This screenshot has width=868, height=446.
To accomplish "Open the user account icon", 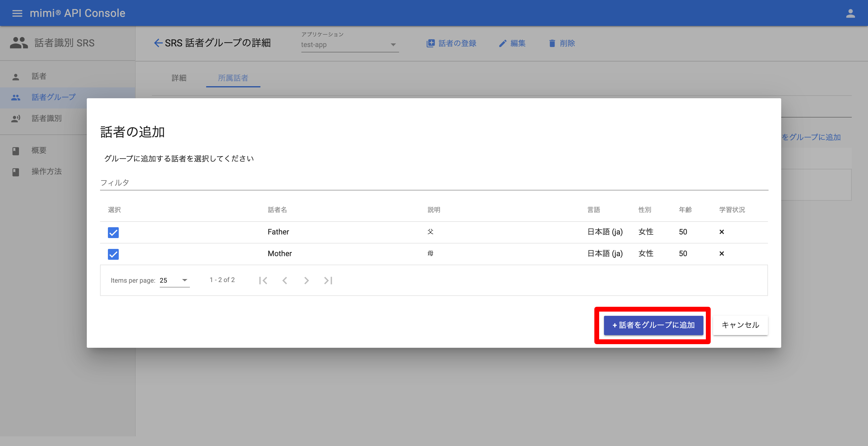I will pos(850,14).
